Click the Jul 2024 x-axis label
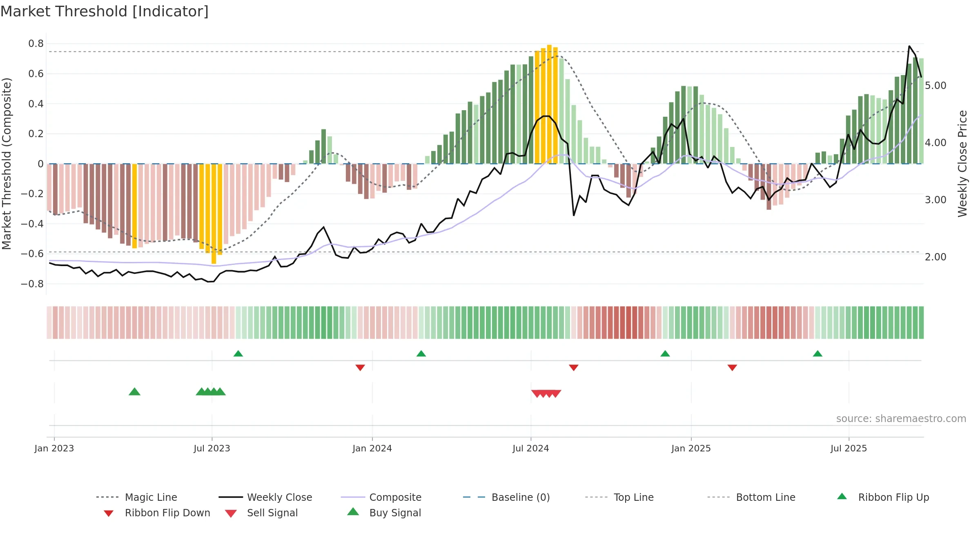The image size is (980, 551). point(531,448)
